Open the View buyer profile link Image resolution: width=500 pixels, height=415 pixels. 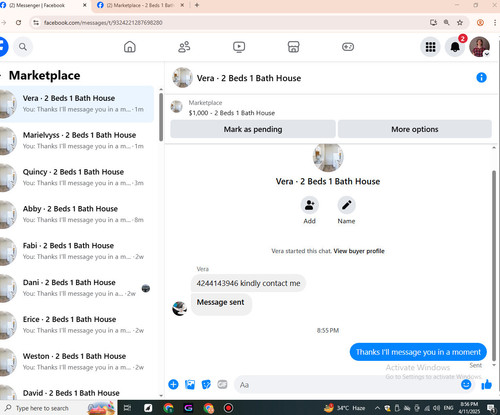(359, 251)
